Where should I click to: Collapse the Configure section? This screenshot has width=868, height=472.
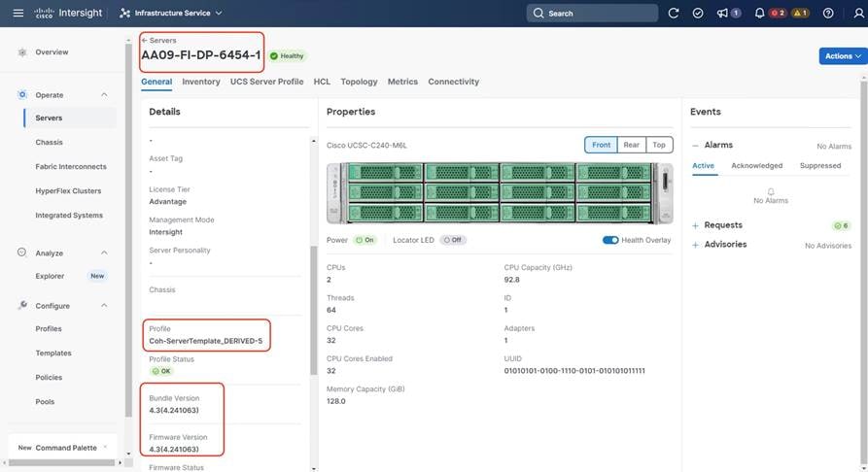pyautogui.click(x=104, y=306)
